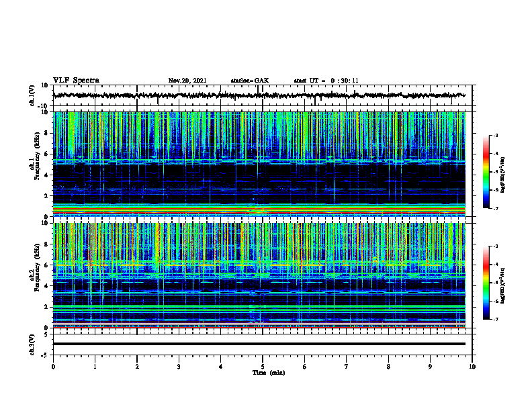The height and width of the screenshot is (411, 532).
Task: Click the time axis tick label "2"
Action: [x=137, y=367]
